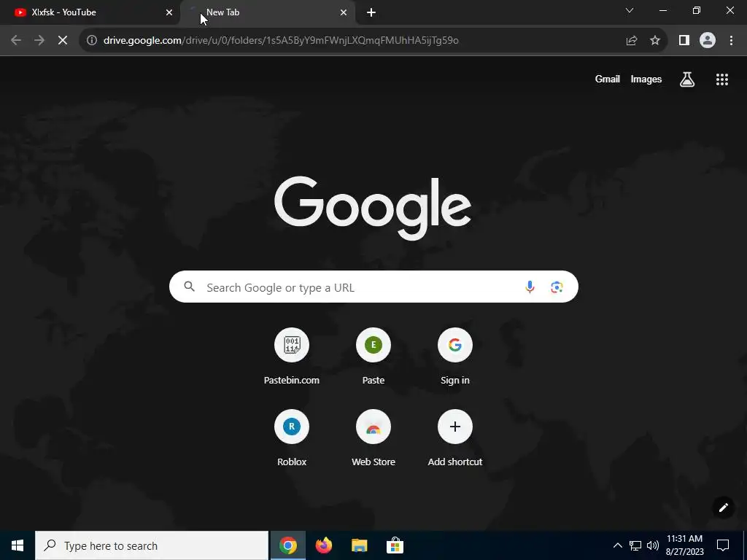Click the Windows taskbar search box
Screen dimensions: 747x560
tap(152, 545)
